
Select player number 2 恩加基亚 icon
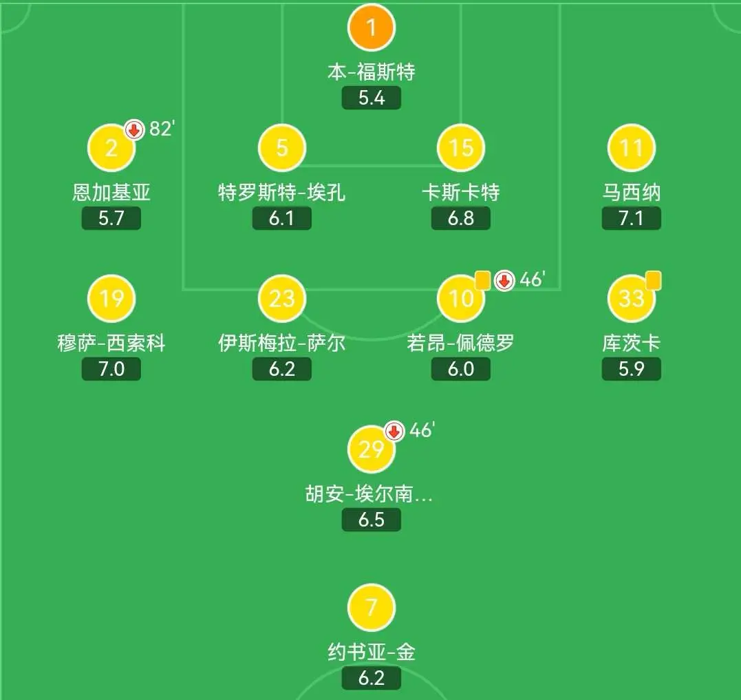[111, 148]
